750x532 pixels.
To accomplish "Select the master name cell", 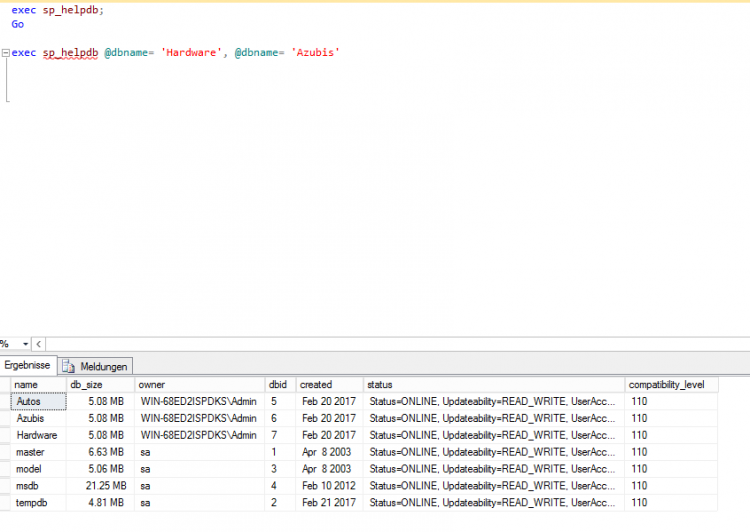I will click(38, 452).
